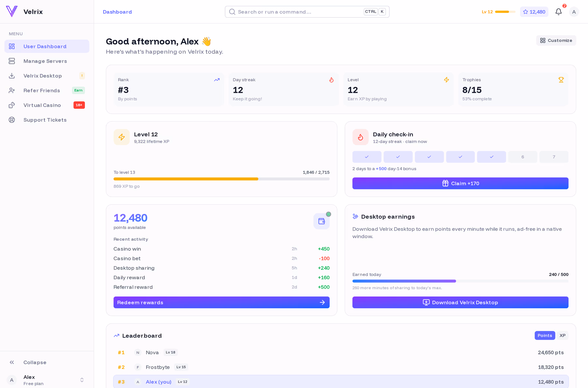Click the flame badge beside Daily check-in
The width and height of the screenshot is (588, 388).
tap(360, 137)
